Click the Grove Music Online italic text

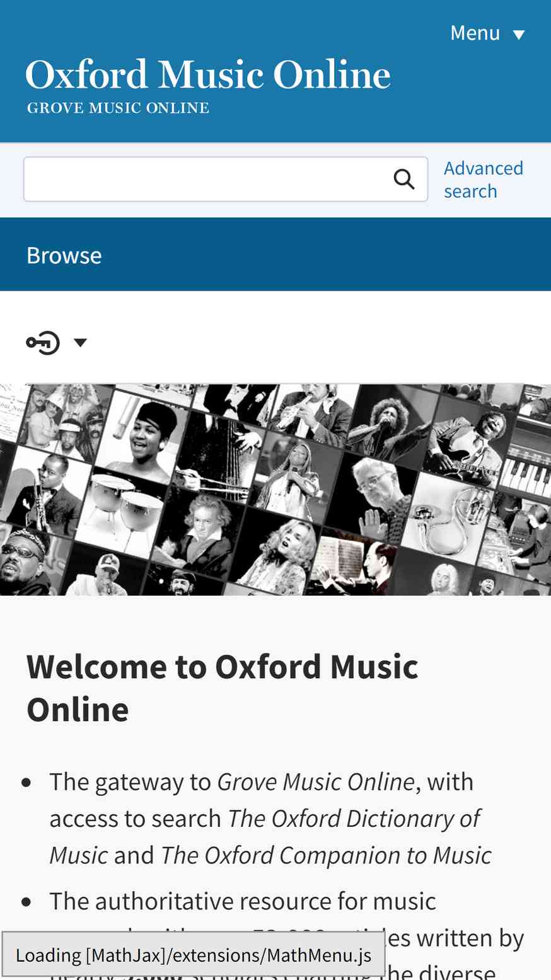[316, 781]
